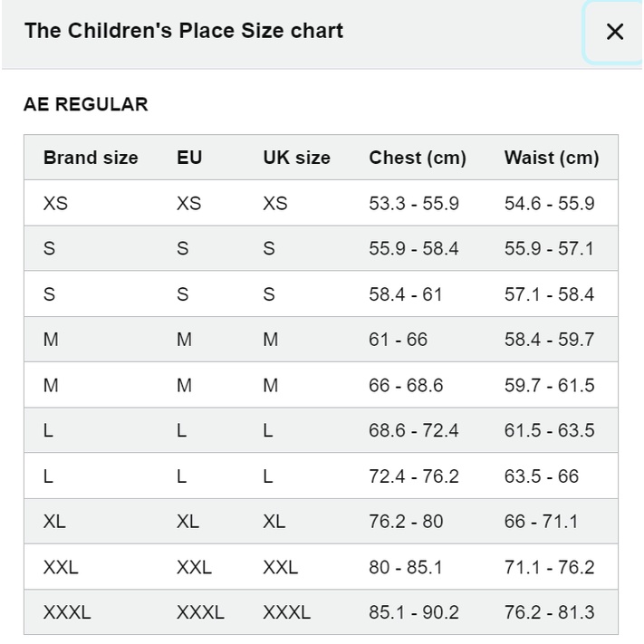Click waist value 59.7 - 61.5
The image size is (644, 644).
549,385
